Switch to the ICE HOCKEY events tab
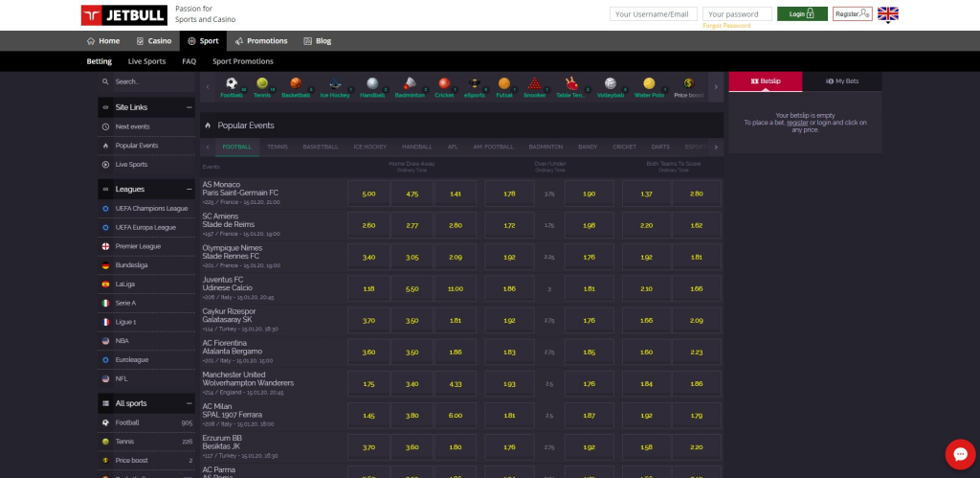This screenshot has width=980, height=478. (370, 147)
